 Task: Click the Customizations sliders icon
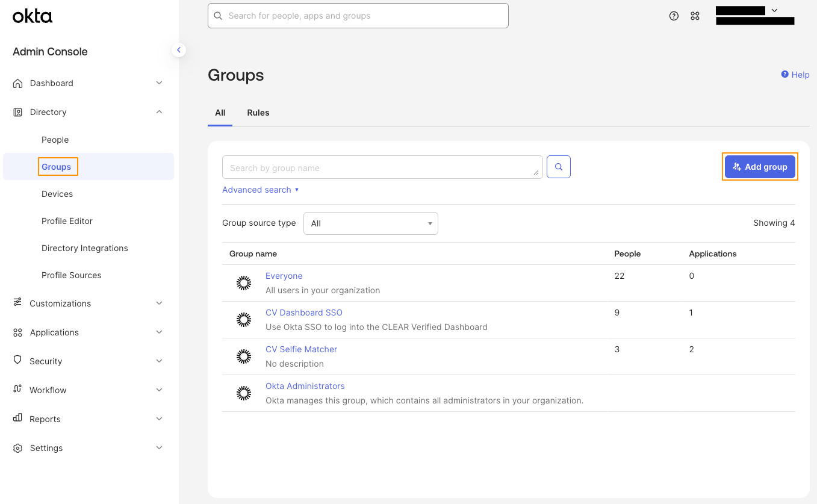tap(18, 303)
